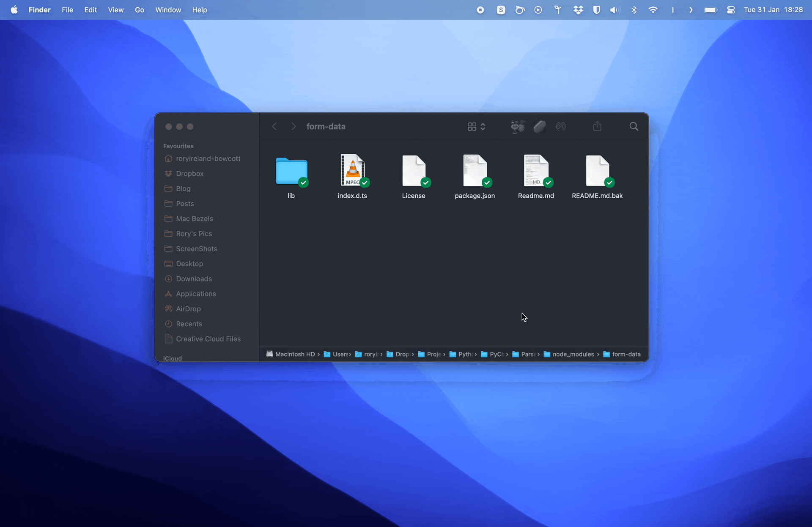Open the Finder File menu
The width and height of the screenshot is (812, 527).
click(x=68, y=9)
